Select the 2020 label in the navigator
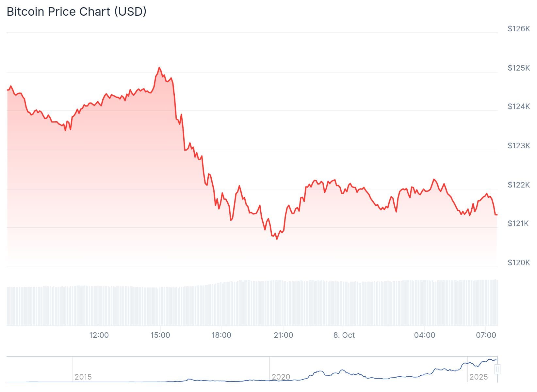The image size is (537, 392). click(x=281, y=377)
